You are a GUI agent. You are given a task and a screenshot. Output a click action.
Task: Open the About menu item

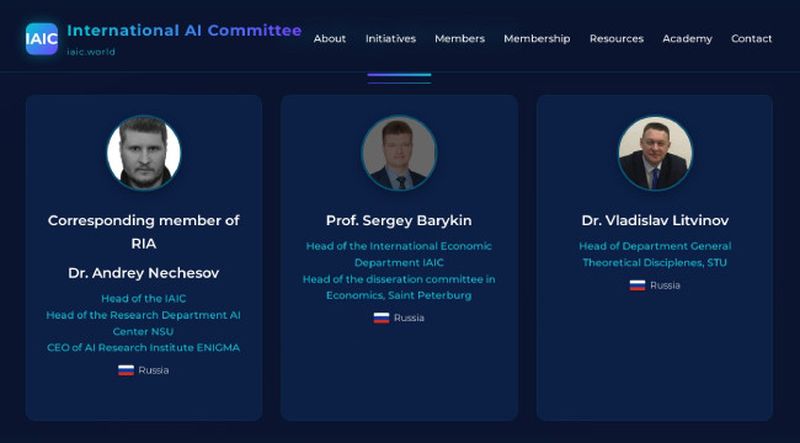[330, 39]
